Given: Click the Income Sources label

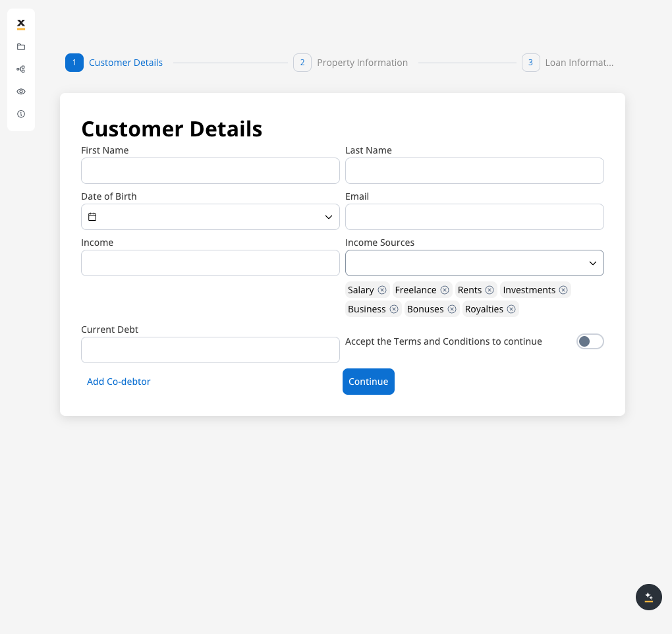Looking at the screenshot, I should click(x=379, y=243).
